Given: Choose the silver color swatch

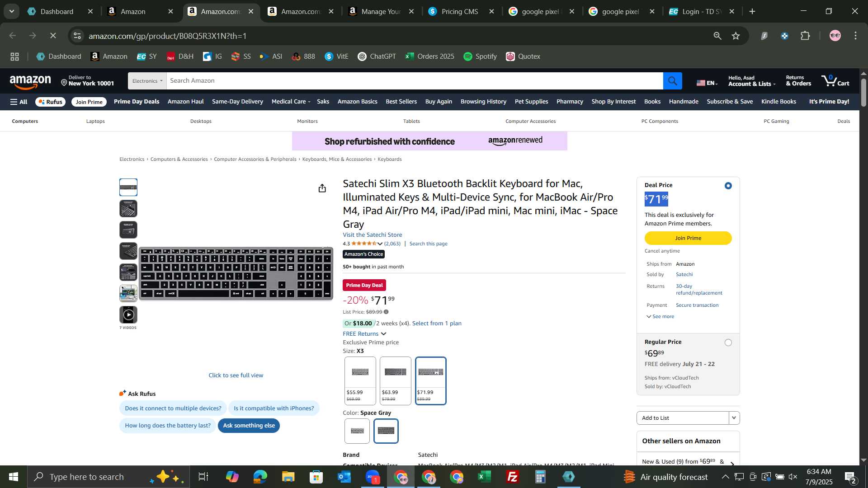Looking at the screenshot, I should pyautogui.click(x=357, y=431).
